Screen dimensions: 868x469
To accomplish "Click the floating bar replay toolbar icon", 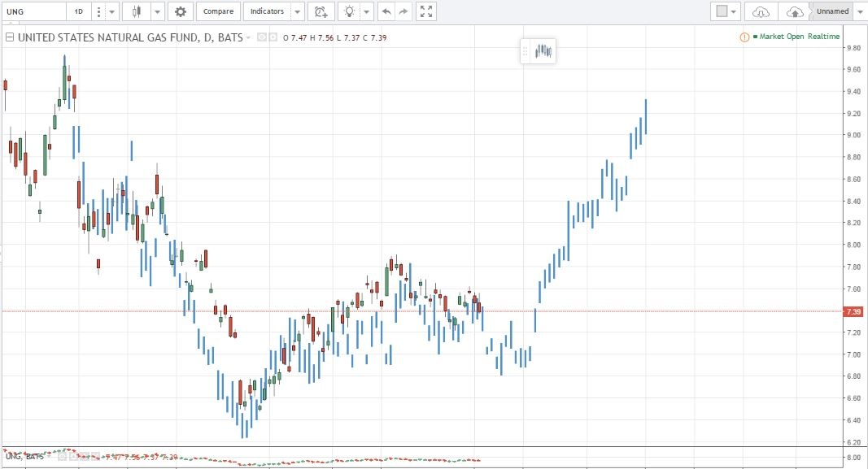I will (543, 51).
